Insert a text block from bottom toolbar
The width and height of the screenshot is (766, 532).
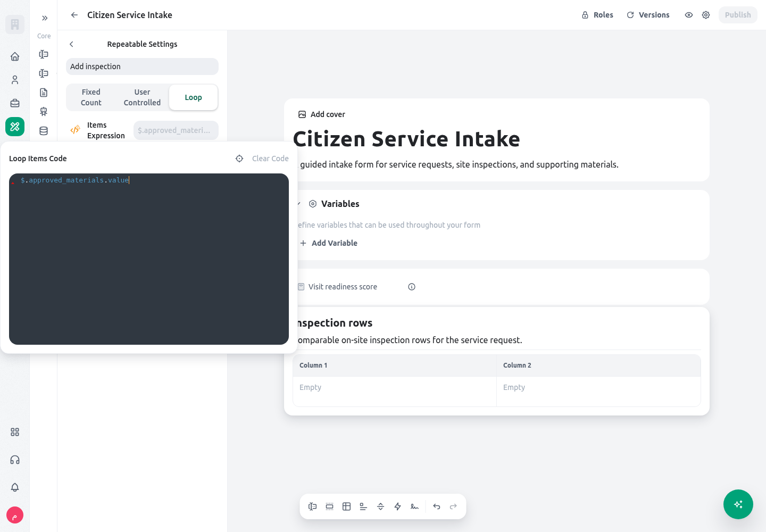click(x=364, y=506)
